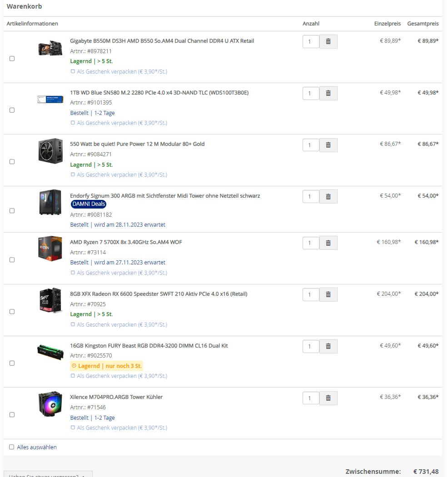Screen dimensions: 448x477
Task: View XFX Radeon graphics card thumbnail
Action: click(50, 300)
